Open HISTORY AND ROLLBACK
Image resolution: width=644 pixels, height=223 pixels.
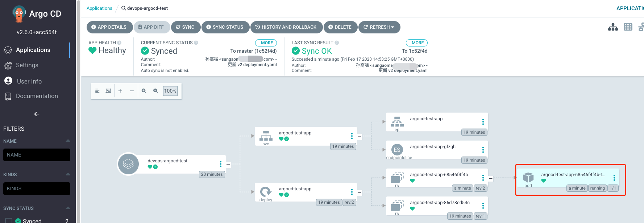tap(286, 27)
